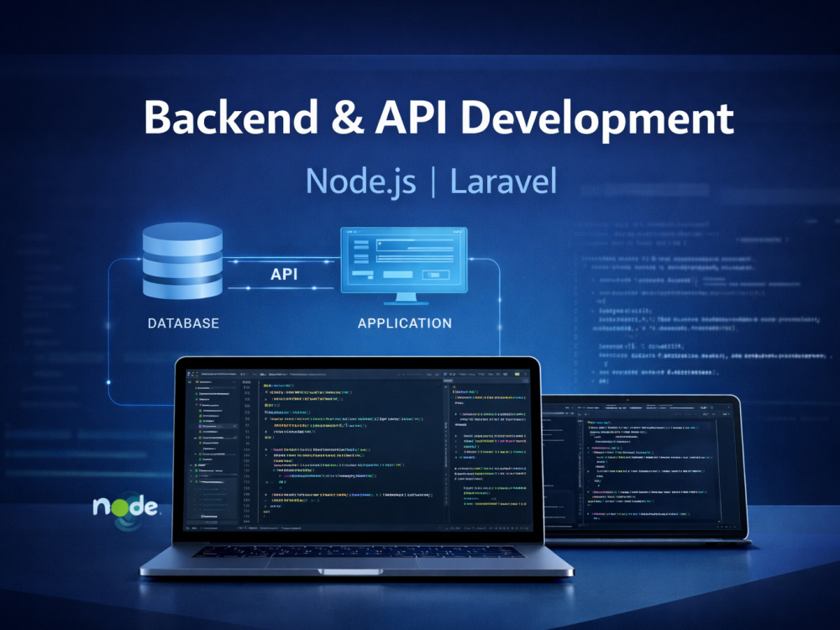This screenshot has width=840, height=630.
Task: Select the 'Node.js' subtitle text
Action: 360,181
